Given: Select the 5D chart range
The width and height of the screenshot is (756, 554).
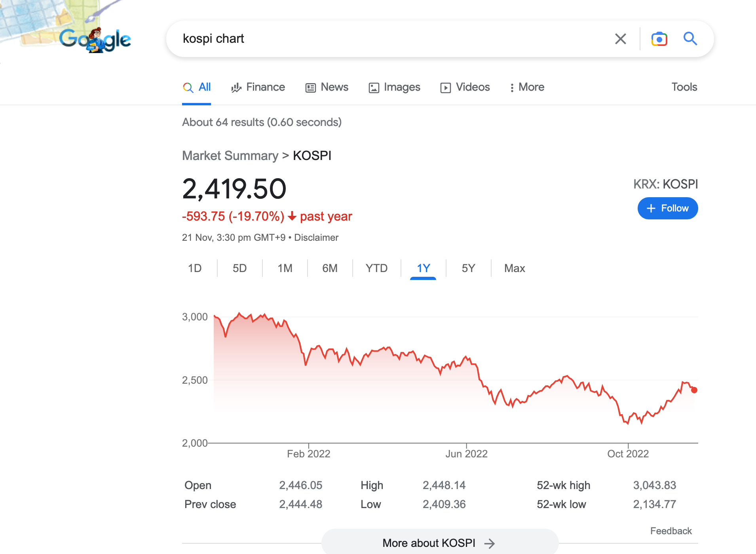Looking at the screenshot, I should (x=239, y=268).
